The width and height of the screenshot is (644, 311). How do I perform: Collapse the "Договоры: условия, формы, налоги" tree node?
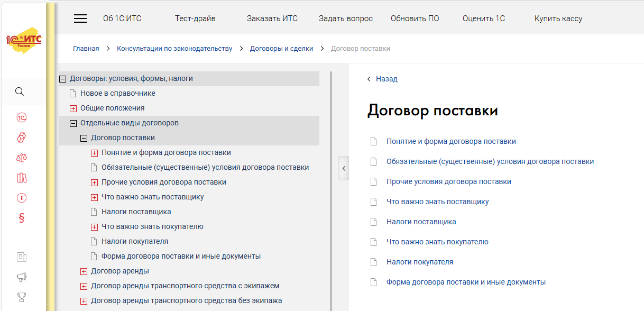63,79
